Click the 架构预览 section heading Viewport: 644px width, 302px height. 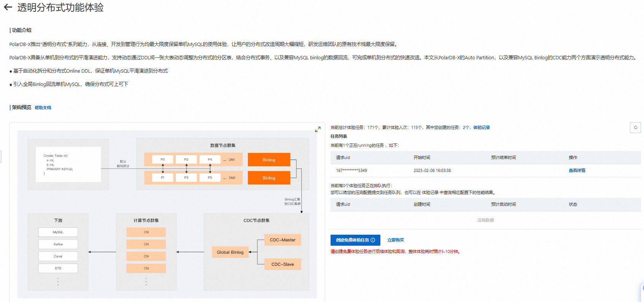tap(22, 107)
